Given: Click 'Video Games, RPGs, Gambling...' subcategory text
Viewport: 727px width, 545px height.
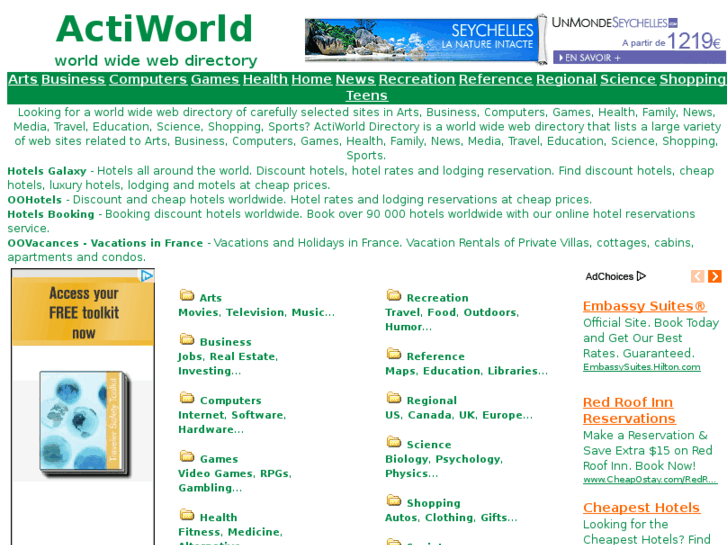Looking at the screenshot, I should [x=235, y=481].
